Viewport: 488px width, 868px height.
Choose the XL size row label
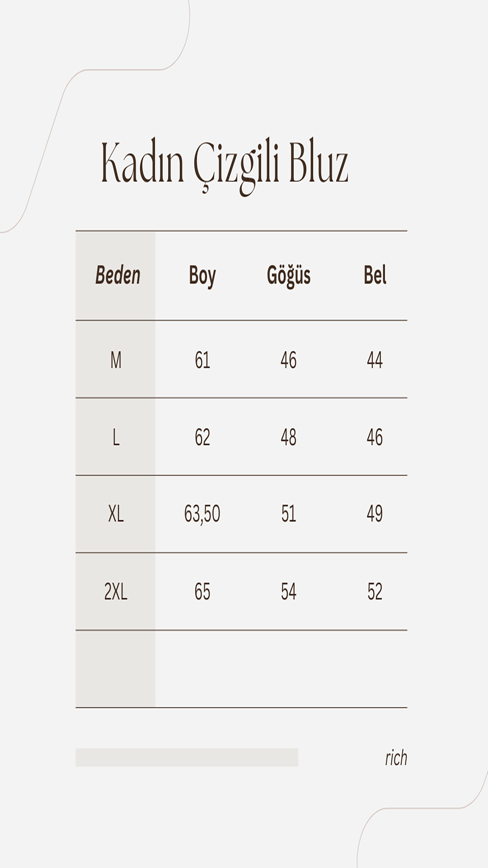pyautogui.click(x=116, y=514)
